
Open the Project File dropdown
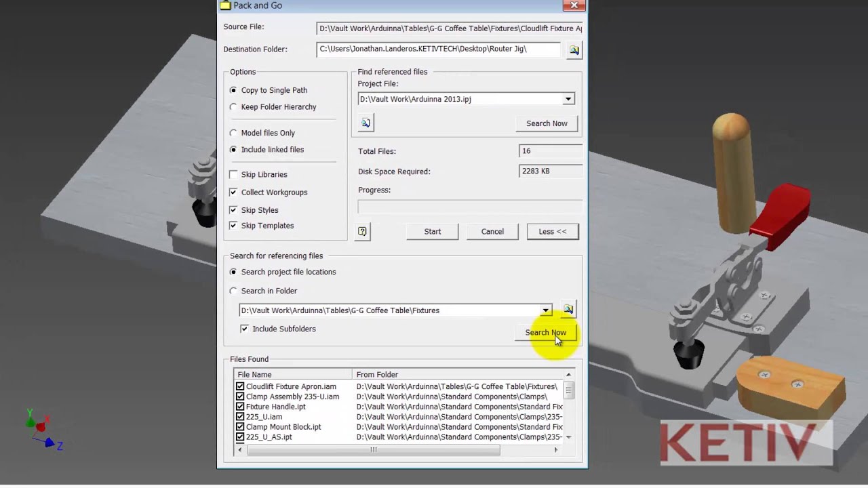[x=568, y=99]
